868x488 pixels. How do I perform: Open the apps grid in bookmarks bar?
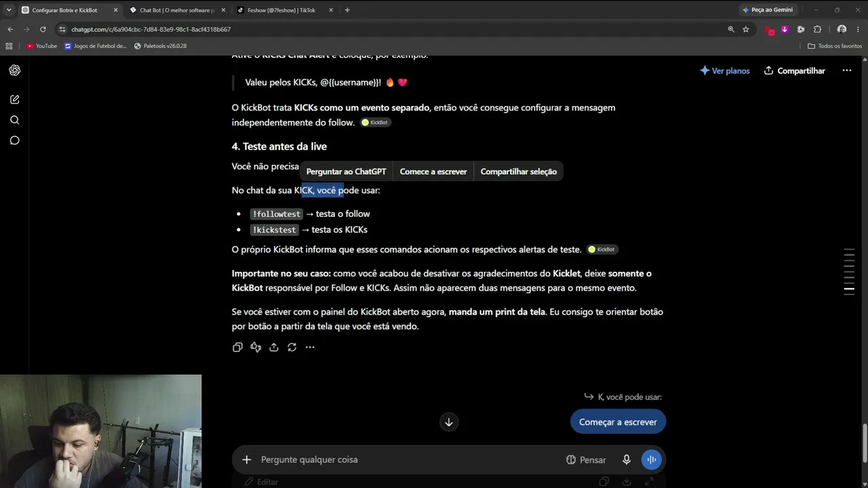[x=9, y=46]
